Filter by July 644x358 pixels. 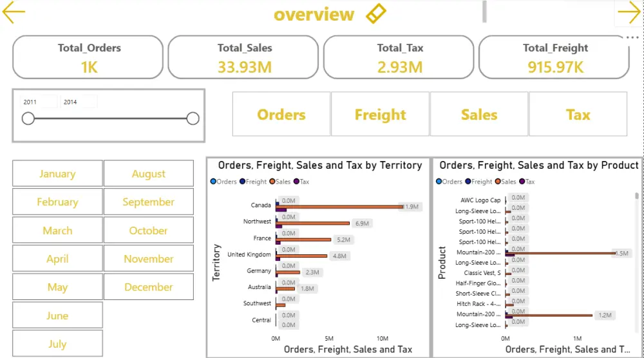click(x=57, y=344)
